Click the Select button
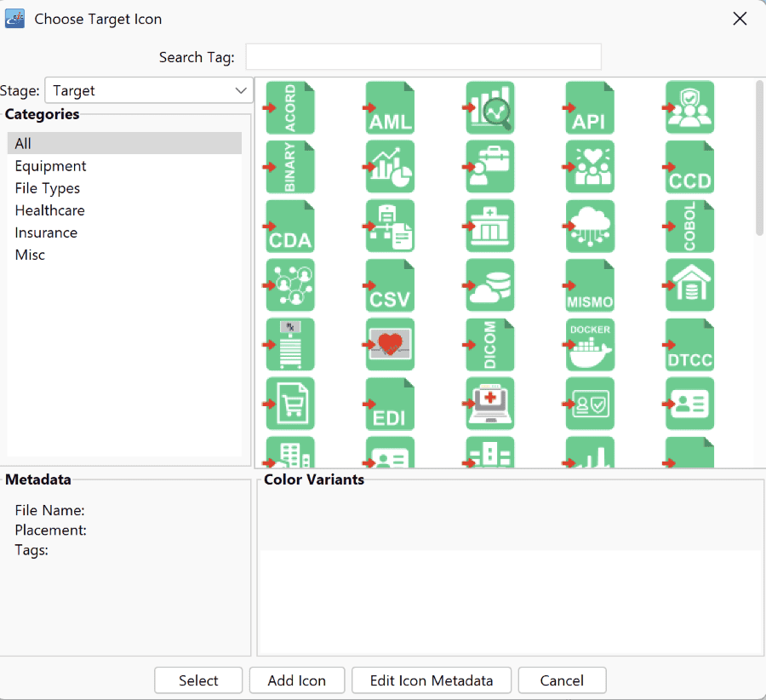766x700 pixels. pos(198,680)
